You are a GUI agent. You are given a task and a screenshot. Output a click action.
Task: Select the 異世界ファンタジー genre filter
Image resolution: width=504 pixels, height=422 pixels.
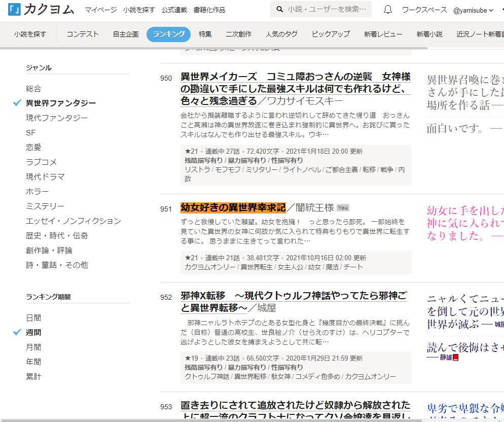pyautogui.click(x=61, y=103)
